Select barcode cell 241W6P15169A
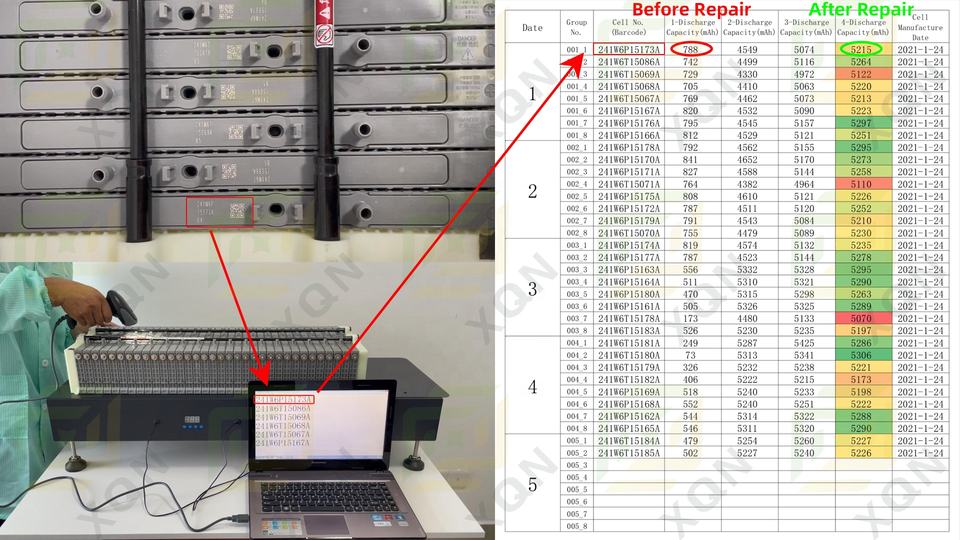This screenshot has height=540, width=960. (629, 392)
